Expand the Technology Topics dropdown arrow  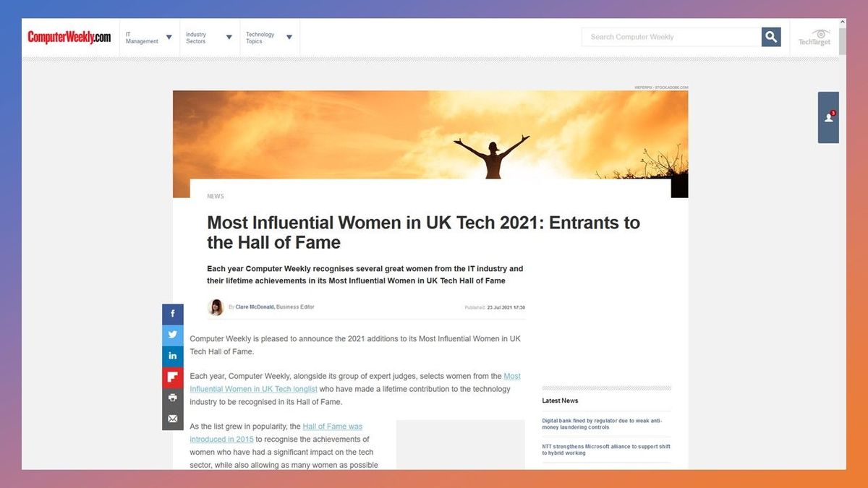(289, 37)
